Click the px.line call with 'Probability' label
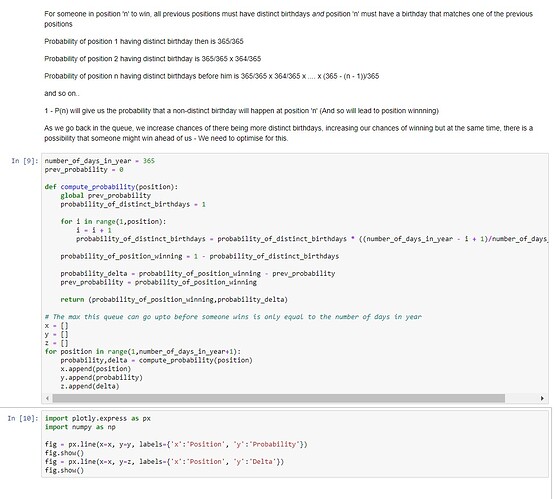Image resolution: width=557 pixels, height=499 pixels. 176,444
